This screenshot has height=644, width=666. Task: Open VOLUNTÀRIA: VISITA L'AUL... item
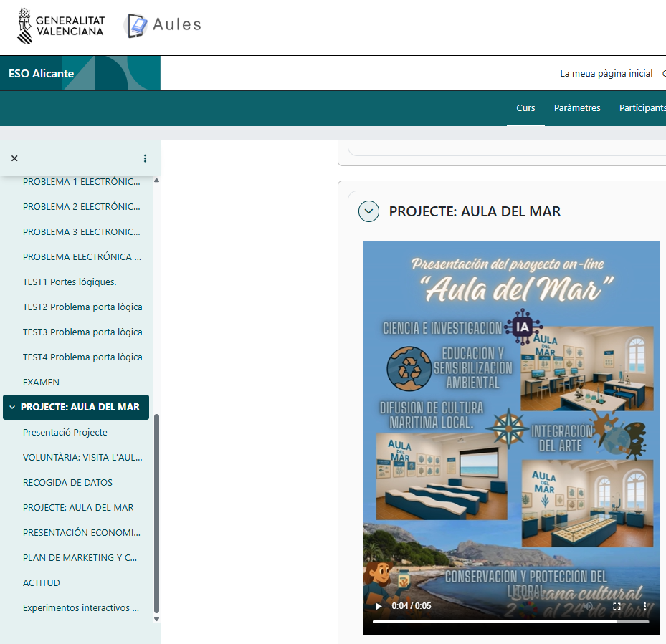coord(82,457)
